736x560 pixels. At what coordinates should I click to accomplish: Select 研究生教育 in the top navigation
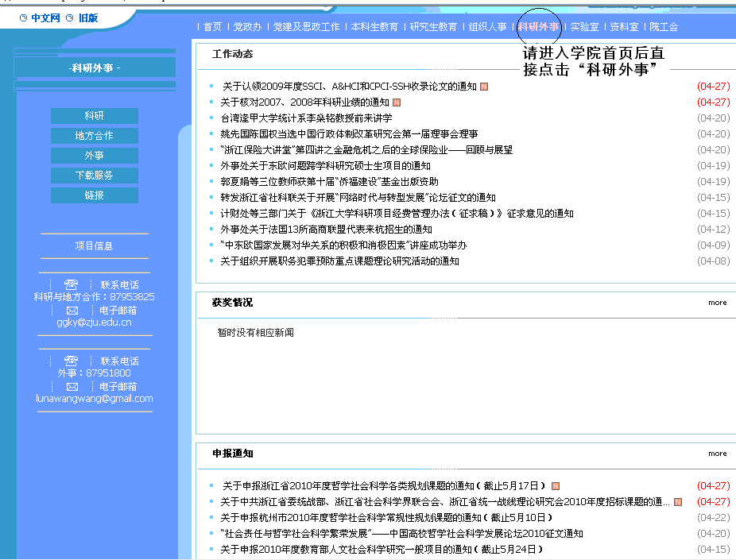(433, 27)
